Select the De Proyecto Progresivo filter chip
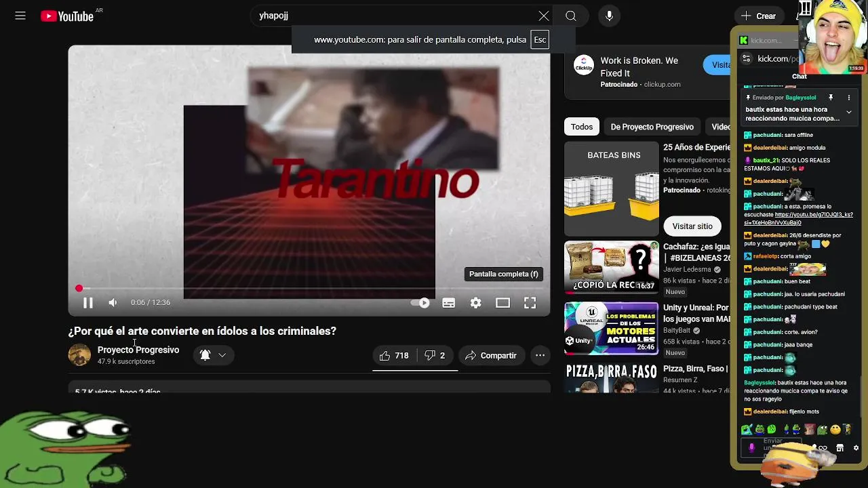The width and height of the screenshot is (868, 488). pos(652,127)
